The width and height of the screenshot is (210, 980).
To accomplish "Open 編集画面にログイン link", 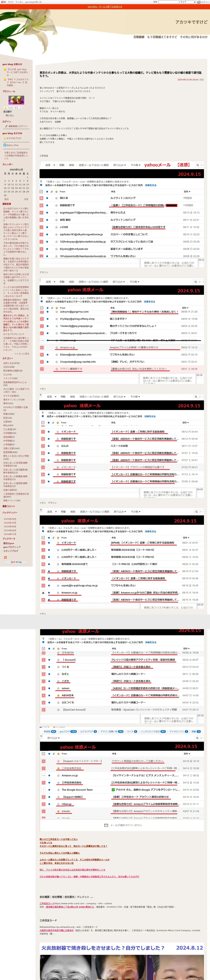I will 18,126.
